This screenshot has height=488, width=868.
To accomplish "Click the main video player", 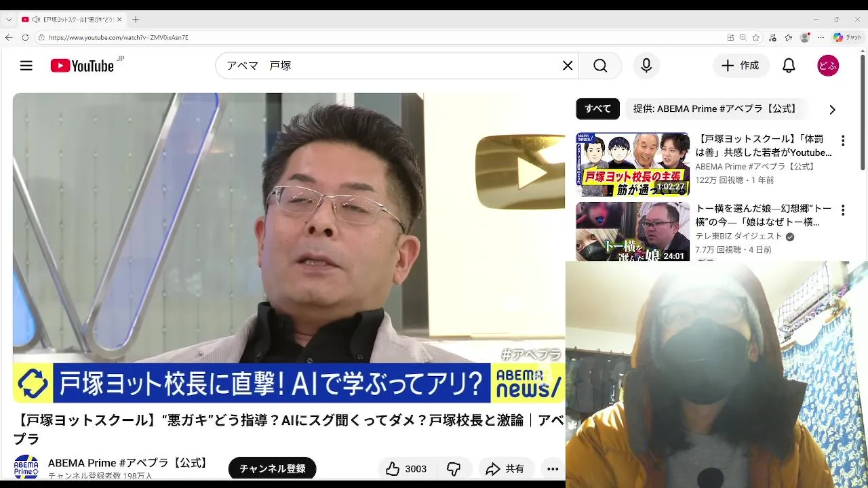I will pos(289,248).
